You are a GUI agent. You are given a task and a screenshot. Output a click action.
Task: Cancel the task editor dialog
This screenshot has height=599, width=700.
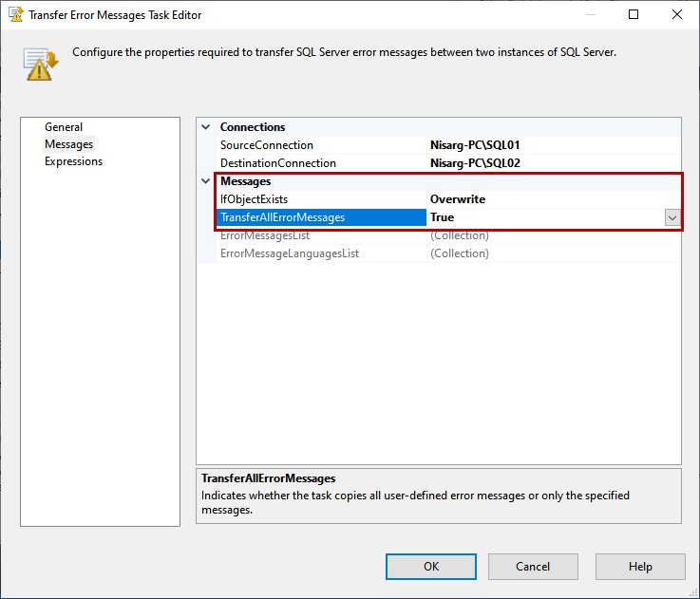[x=533, y=567]
